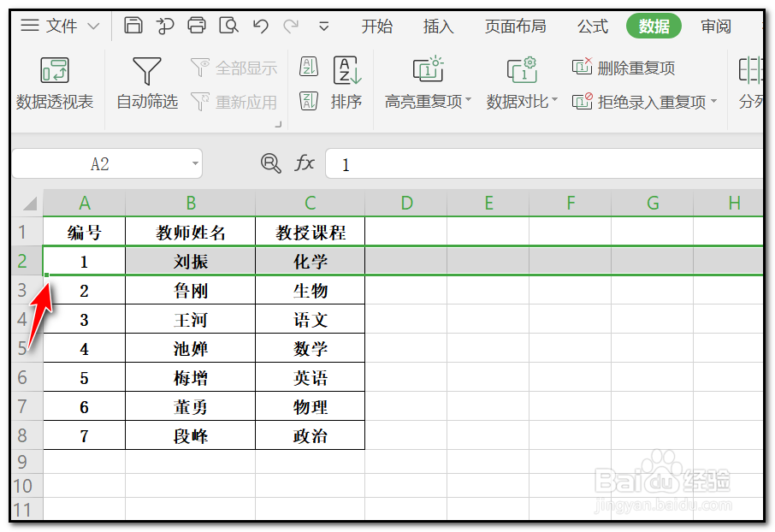Select column G header
This screenshot has width=775, height=532.
(653, 203)
